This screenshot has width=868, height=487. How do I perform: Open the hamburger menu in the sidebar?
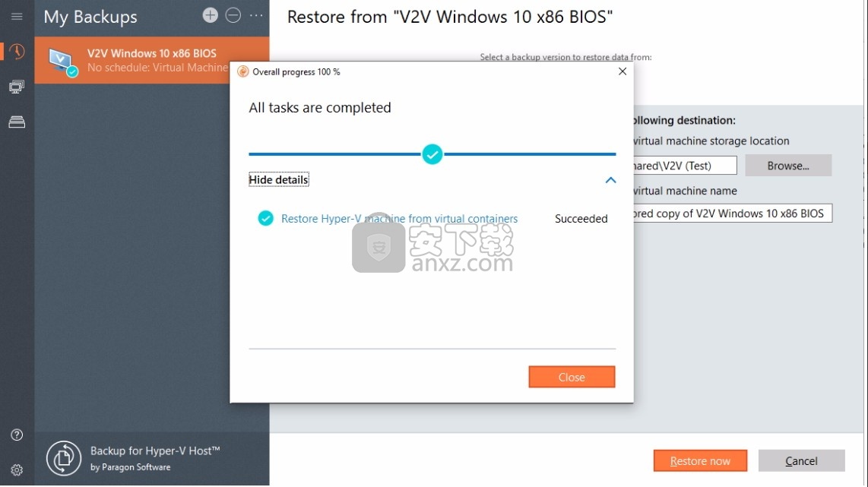(x=17, y=16)
